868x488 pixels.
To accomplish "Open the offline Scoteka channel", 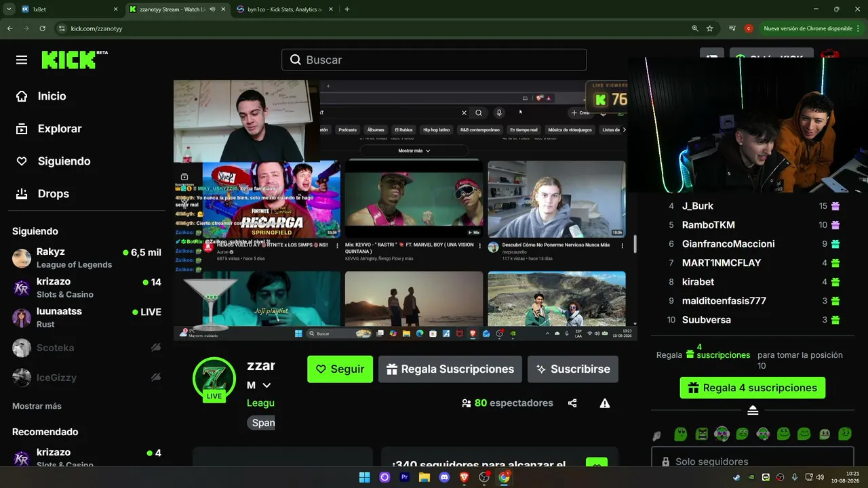I will [87, 348].
